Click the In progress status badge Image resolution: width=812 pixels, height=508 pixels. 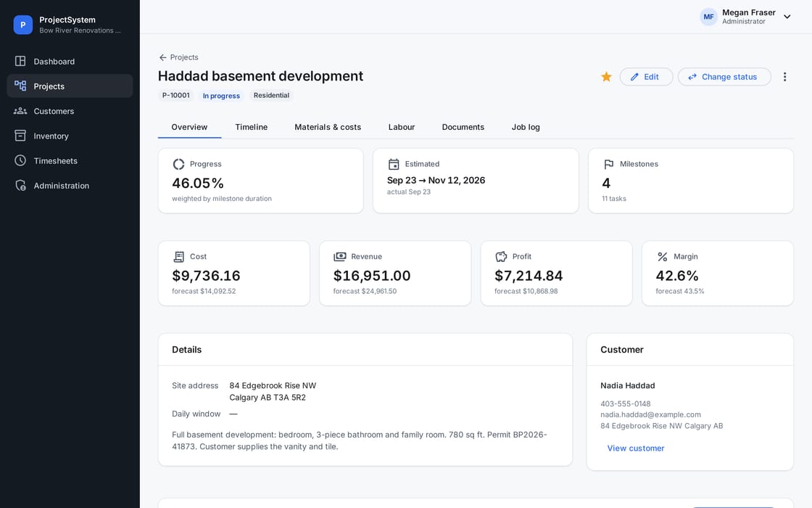click(x=221, y=95)
